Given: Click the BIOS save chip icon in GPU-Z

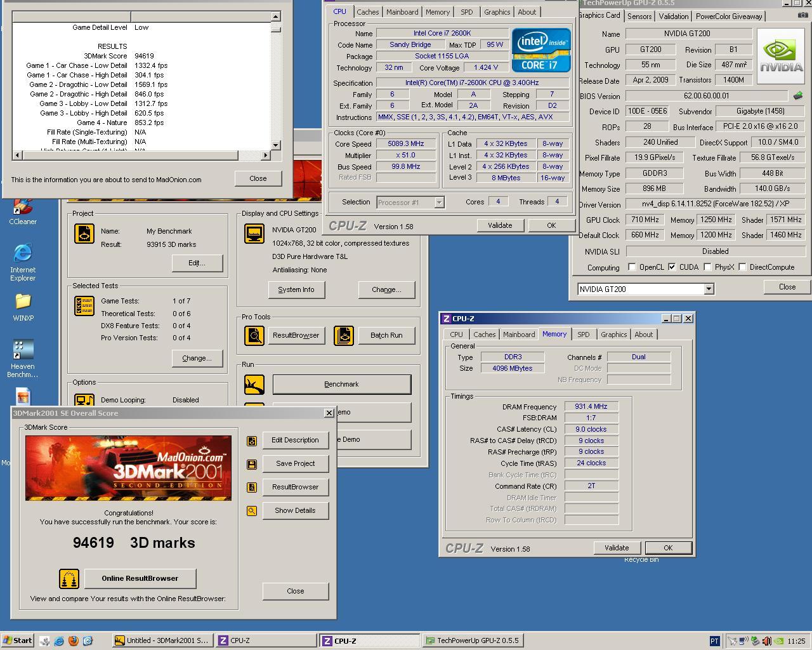Looking at the screenshot, I should pyautogui.click(x=798, y=96).
